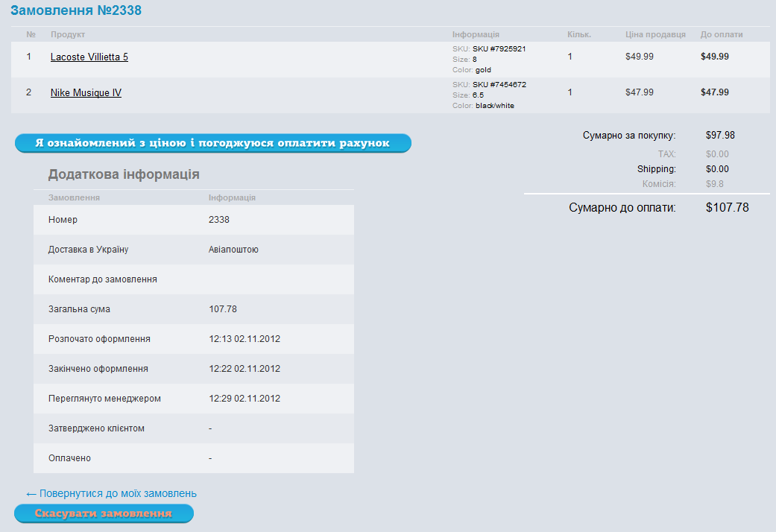The width and height of the screenshot is (776, 532).
Task: Click the seller price $49.99 in Lacoste row
Action: (x=640, y=57)
